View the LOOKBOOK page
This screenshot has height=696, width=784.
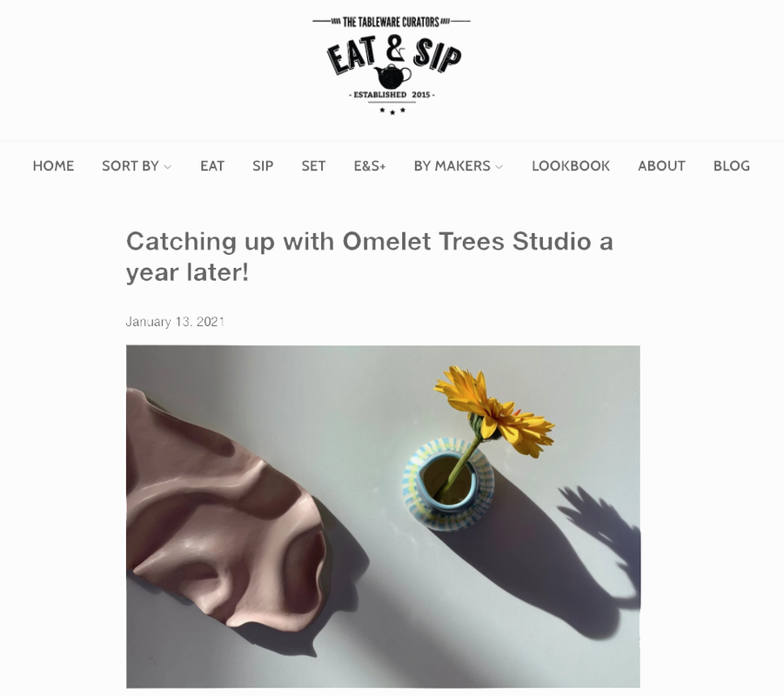(x=571, y=166)
